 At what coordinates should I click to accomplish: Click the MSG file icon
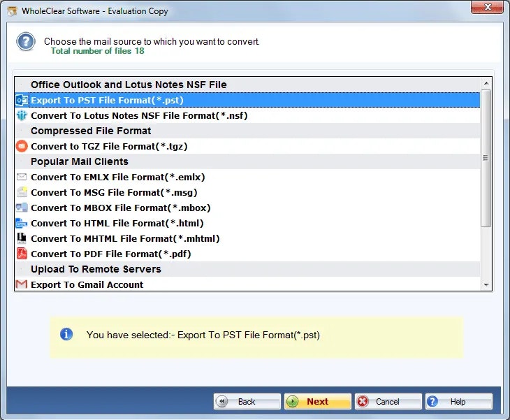point(22,192)
